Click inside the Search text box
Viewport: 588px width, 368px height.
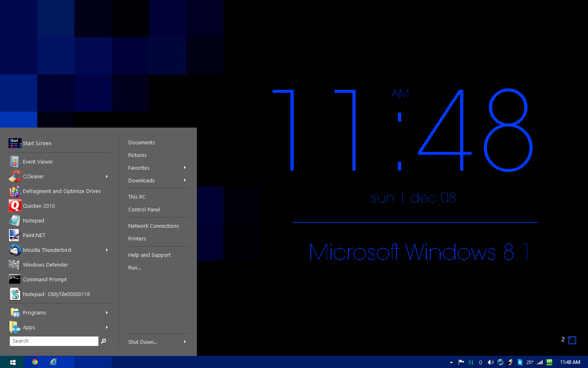pyautogui.click(x=54, y=341)
